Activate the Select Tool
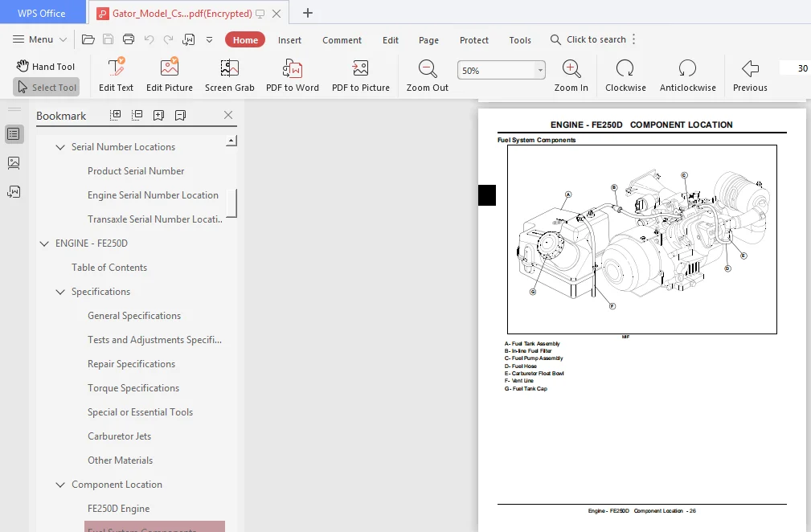The height and width of the screenshot is (532, 811). click(x=47, y=88)
